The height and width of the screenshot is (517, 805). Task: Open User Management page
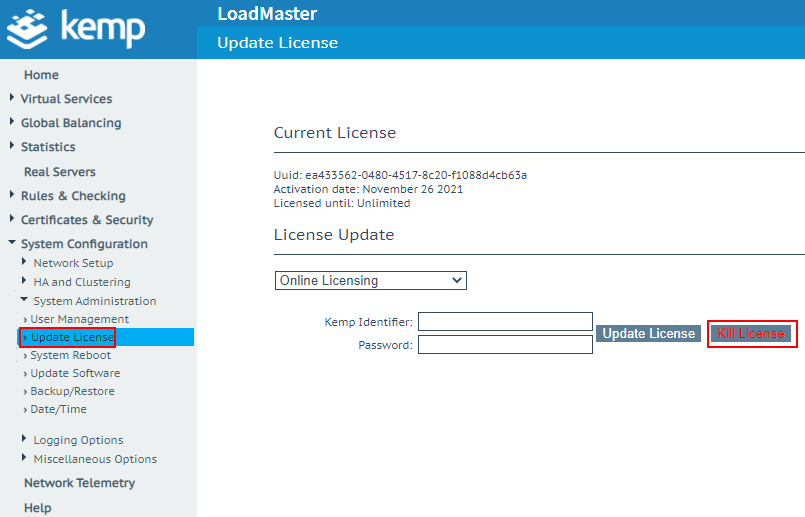tap(80, 319)
